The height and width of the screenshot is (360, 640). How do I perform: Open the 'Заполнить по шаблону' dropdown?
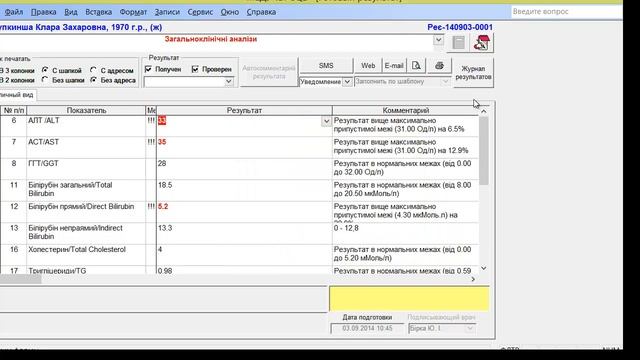(x=445, y=82)
